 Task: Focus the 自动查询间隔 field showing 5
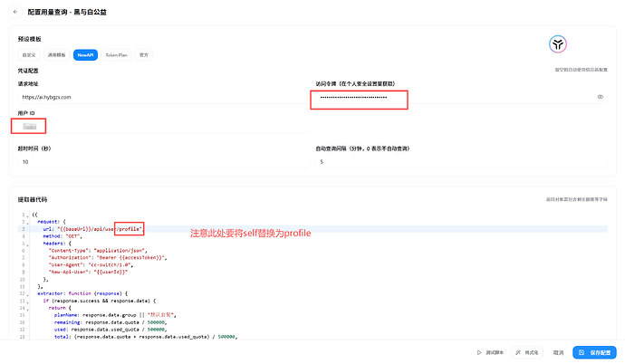tap(462, 162)
